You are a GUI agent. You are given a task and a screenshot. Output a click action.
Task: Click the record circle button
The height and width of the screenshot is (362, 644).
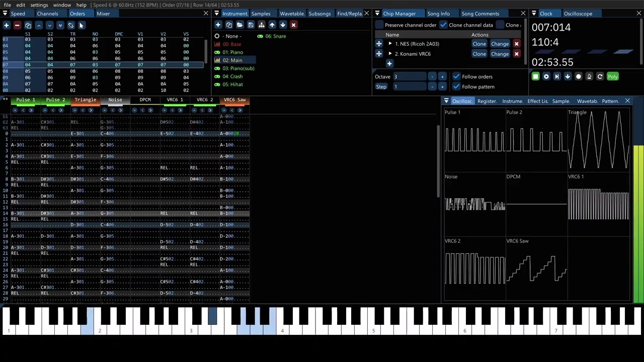pos(579,76)
